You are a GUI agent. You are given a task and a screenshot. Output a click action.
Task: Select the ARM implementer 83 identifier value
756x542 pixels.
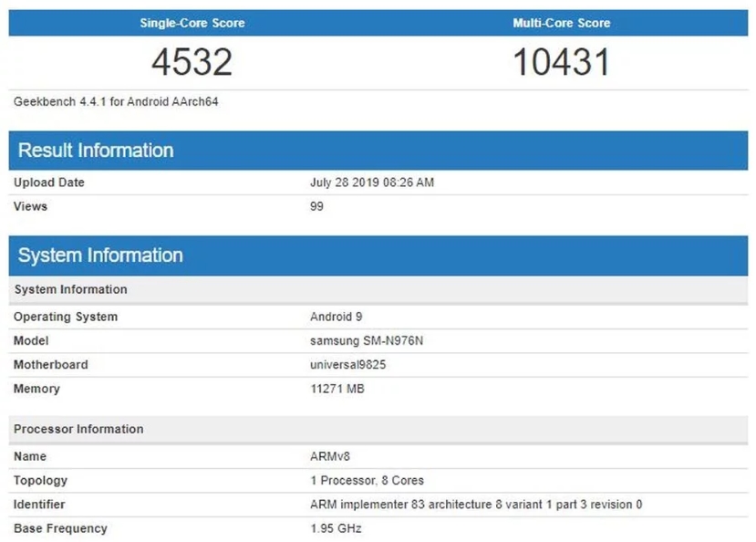[476, 505]
